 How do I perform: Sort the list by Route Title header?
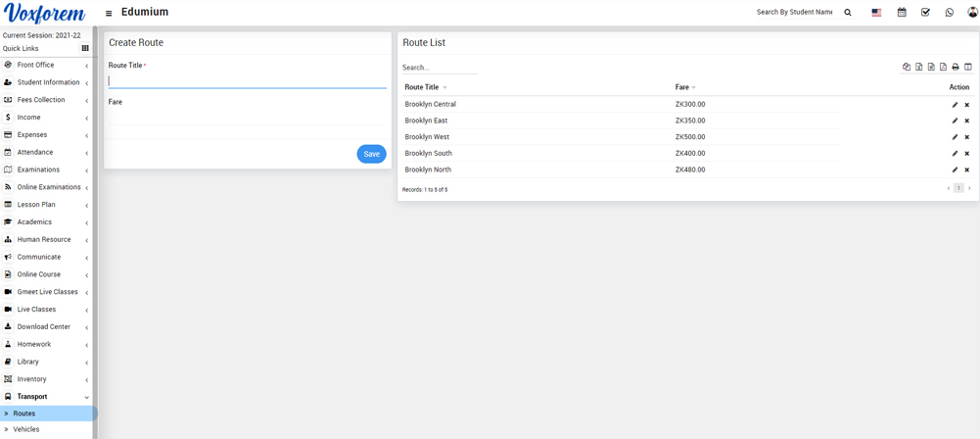(422, 87)
